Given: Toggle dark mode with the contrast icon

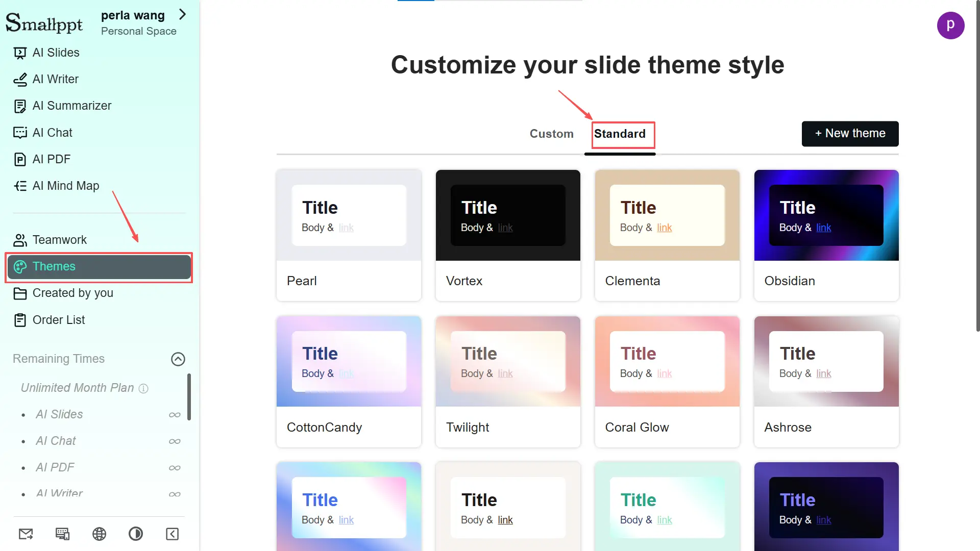Looking at the screenshot, I should point(135,534).
